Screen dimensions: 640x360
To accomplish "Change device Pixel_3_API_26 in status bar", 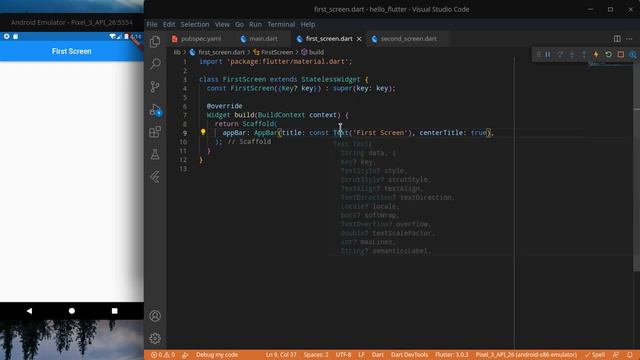I will [526, 355].
